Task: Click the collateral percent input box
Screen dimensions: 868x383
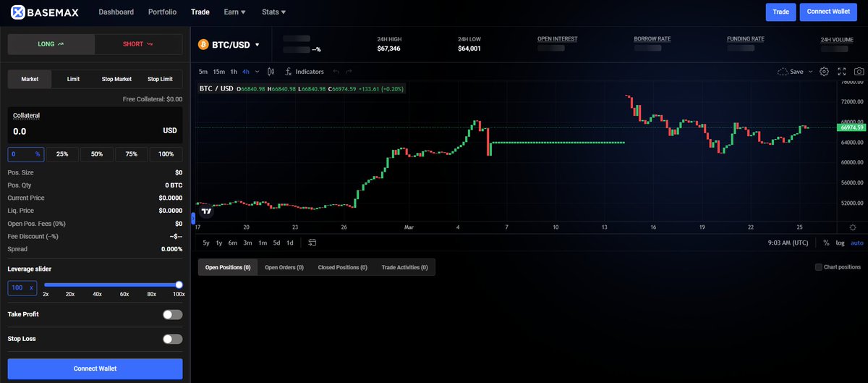Action: click(x=26, y=154)
